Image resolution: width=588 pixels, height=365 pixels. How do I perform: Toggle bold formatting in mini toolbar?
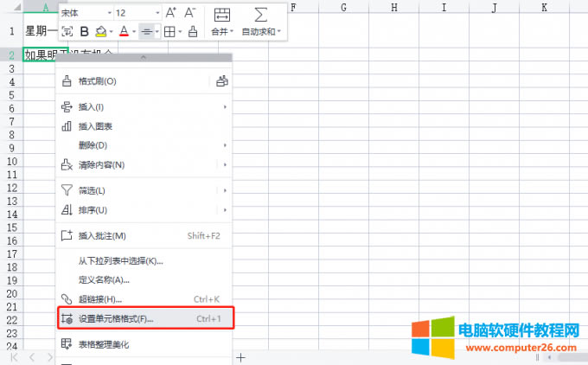point(84,32)
